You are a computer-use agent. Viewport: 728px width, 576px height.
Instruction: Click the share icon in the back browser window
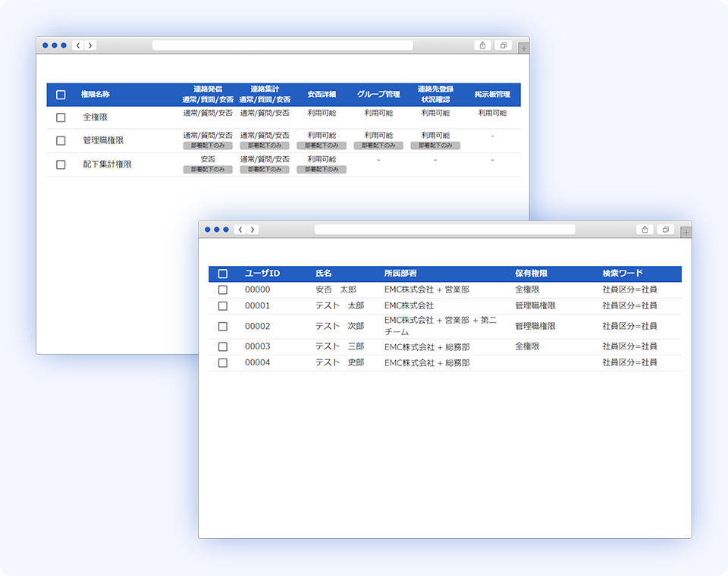[x=482, y=45]
